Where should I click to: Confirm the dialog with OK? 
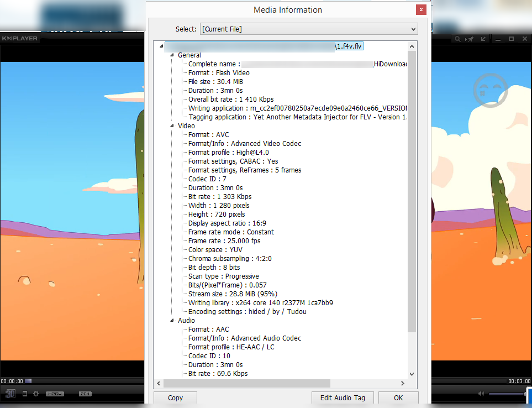pyautogui.click(x=398, y=398)
